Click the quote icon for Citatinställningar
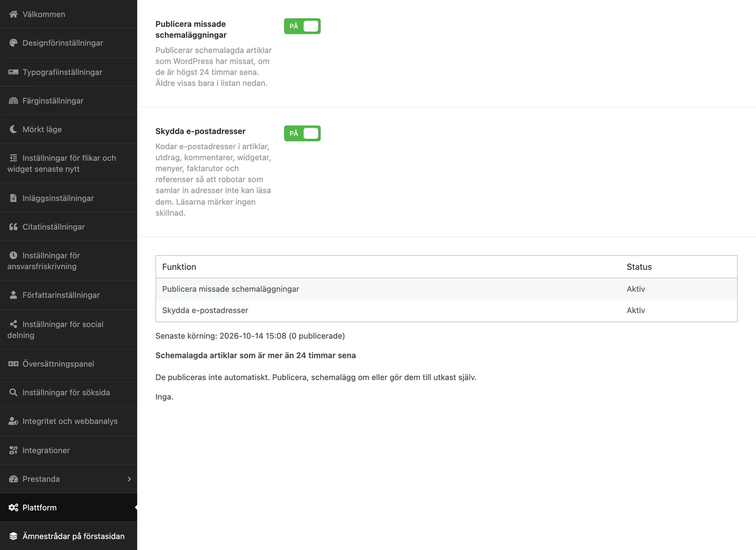The width and height of the screenshot is (756, 550). pos(13,227)
